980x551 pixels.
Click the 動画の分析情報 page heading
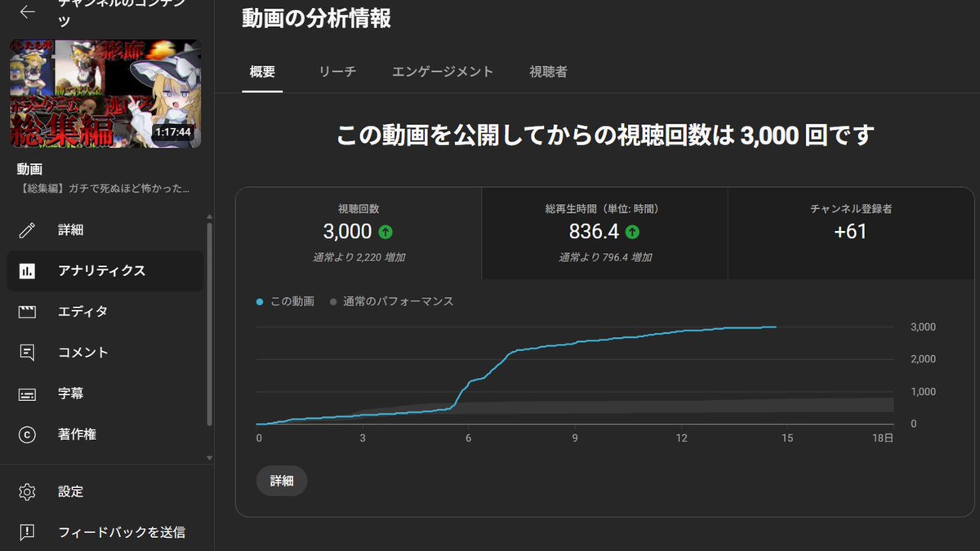pyautogui.click(x=317, y=19)
